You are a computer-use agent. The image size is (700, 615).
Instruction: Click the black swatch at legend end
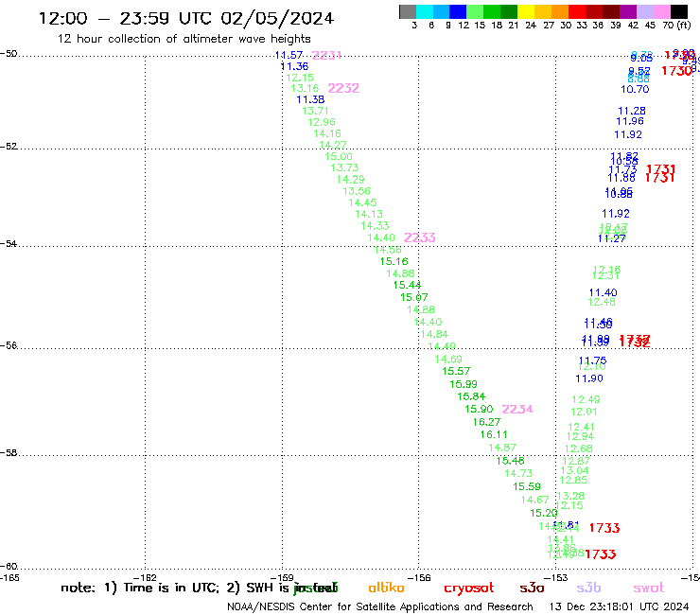coord(678,11)
